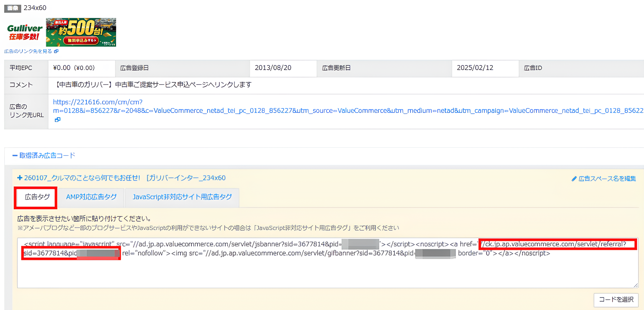644x310 pixels.
Task: Switch to JavaScript非対応サイト用広告タグ tab
Action: tap(182, 197)
